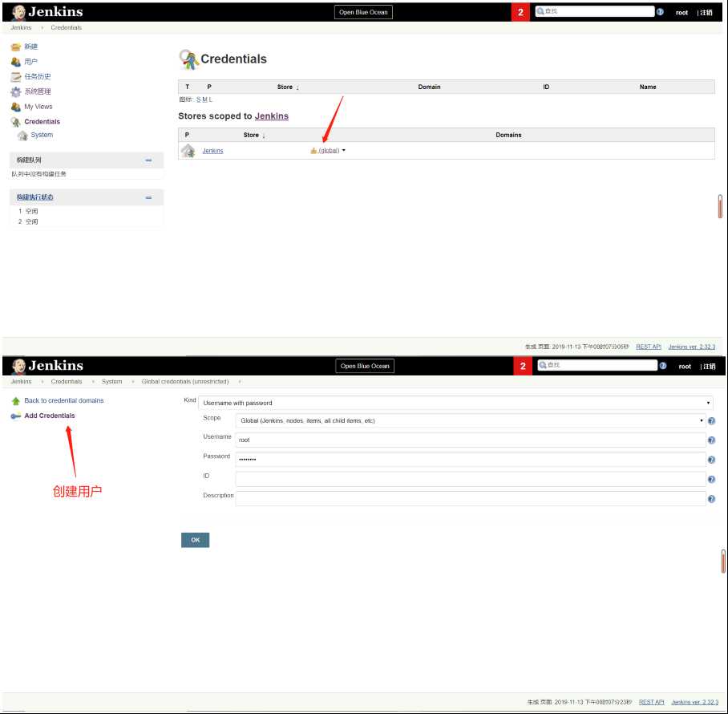Open the Kind dropdown (Username with password)
The height and width of the screenshot is (714, 728).
(x=455, y=403)
